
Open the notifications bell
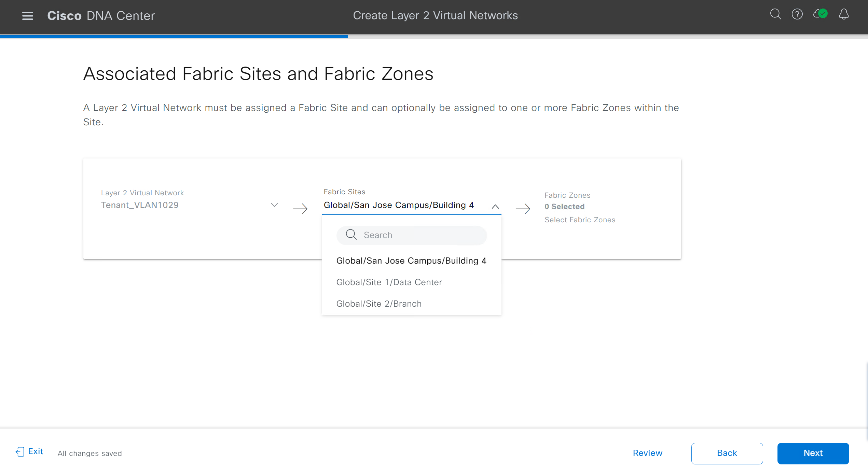coord(843,14)
